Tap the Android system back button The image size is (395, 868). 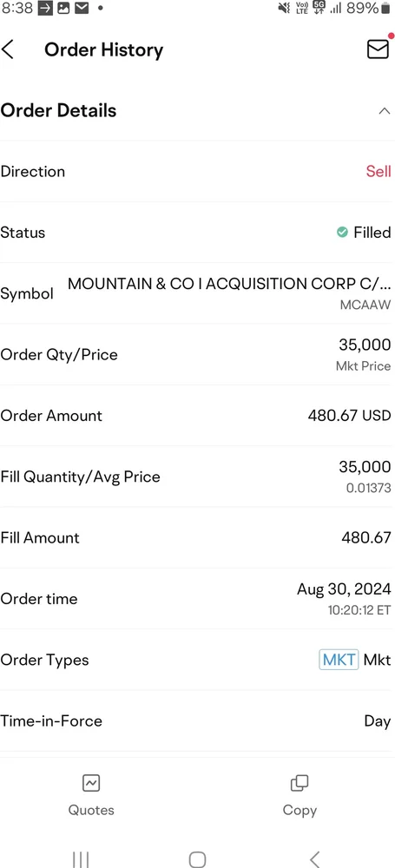click(314, 859)
